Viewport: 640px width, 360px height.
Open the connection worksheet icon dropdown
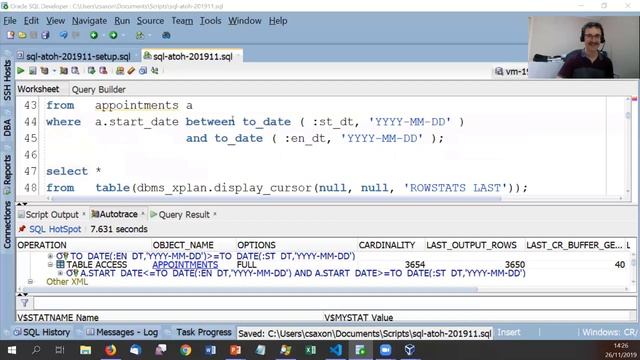click(x=149, y=36)
